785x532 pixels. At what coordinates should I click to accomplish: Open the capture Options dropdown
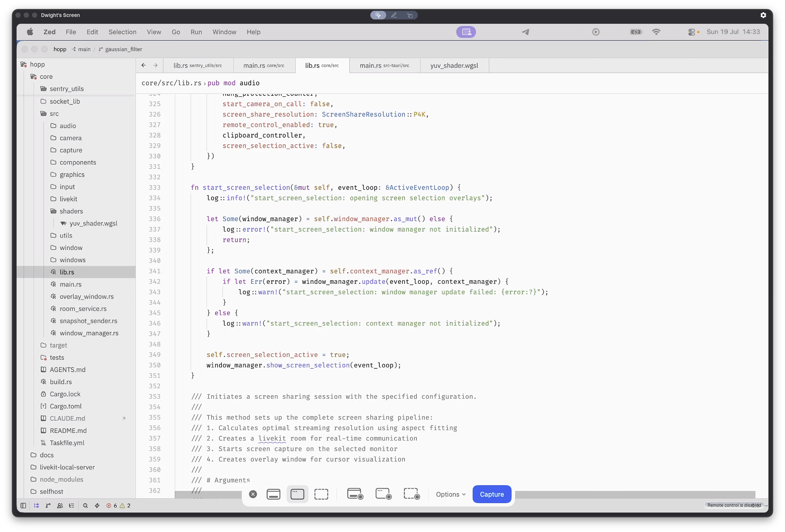click(x=451, y=494)
